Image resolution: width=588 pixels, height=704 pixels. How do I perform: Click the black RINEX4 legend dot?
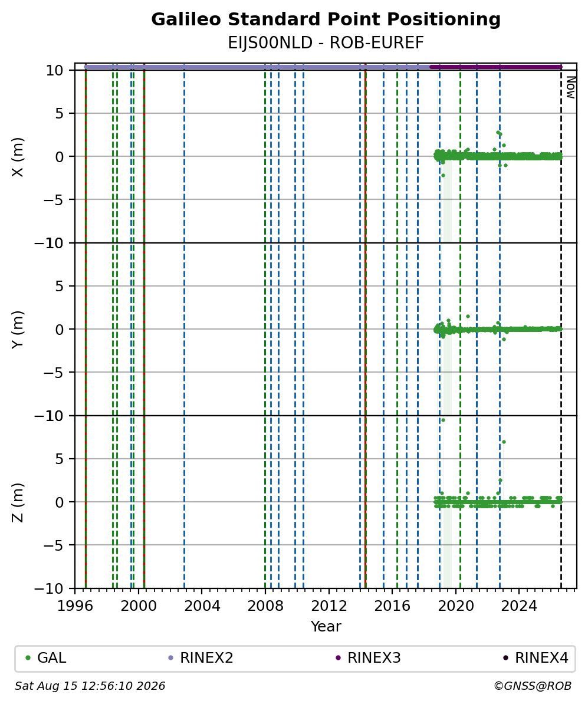506,658
